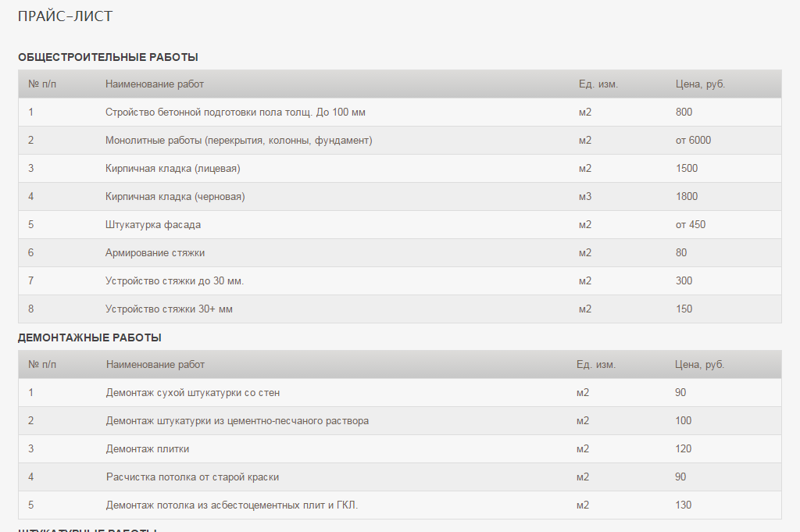Click the '1800' price cell
Screen dimensions: 800x532
point(687,196)
